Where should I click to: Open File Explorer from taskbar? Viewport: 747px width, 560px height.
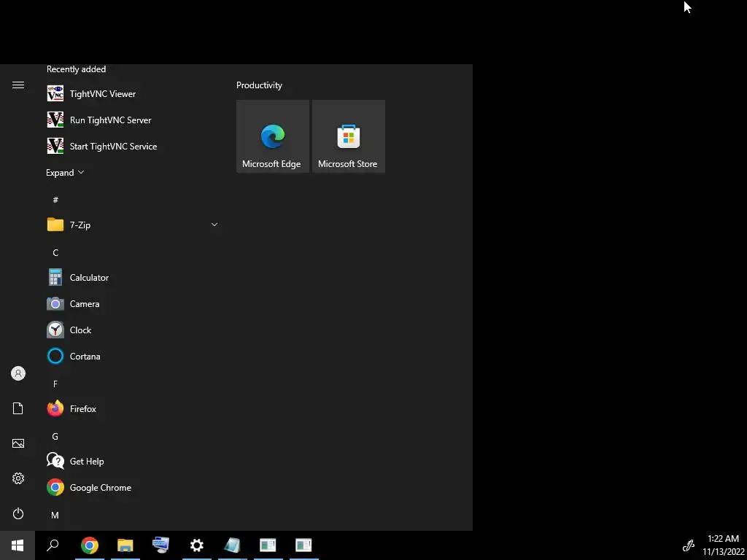click(125, 545)
